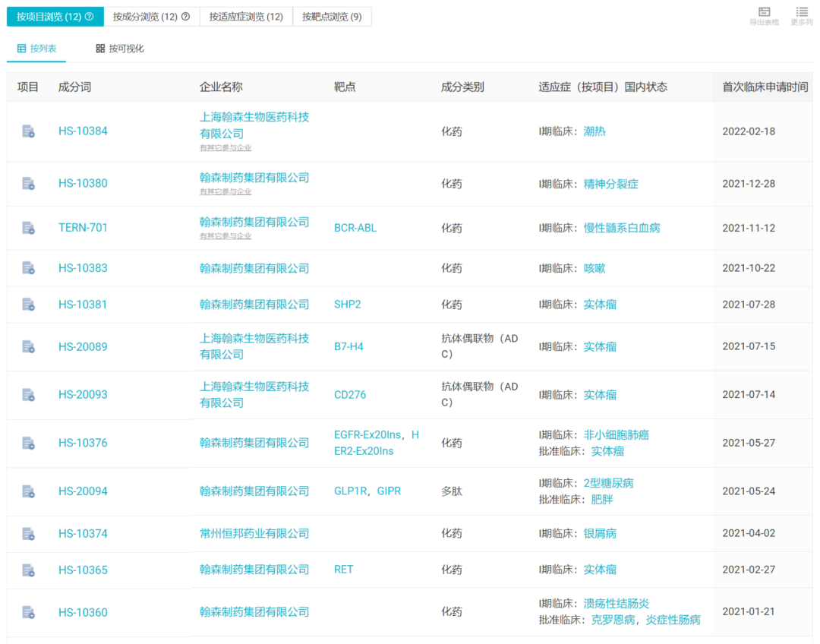820x644 pixels.
Task: Open the HS-10365 ingredient link
Action: click(x=84, y=570)
